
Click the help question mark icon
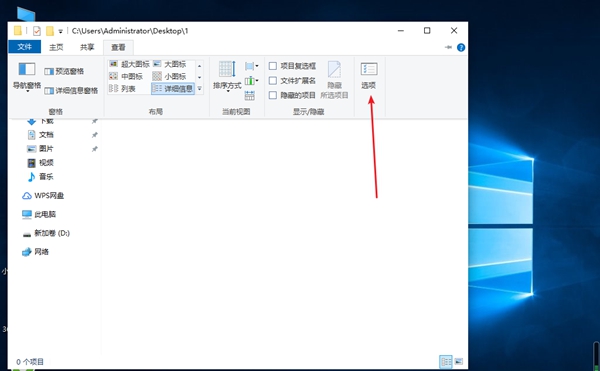(461, 47)
